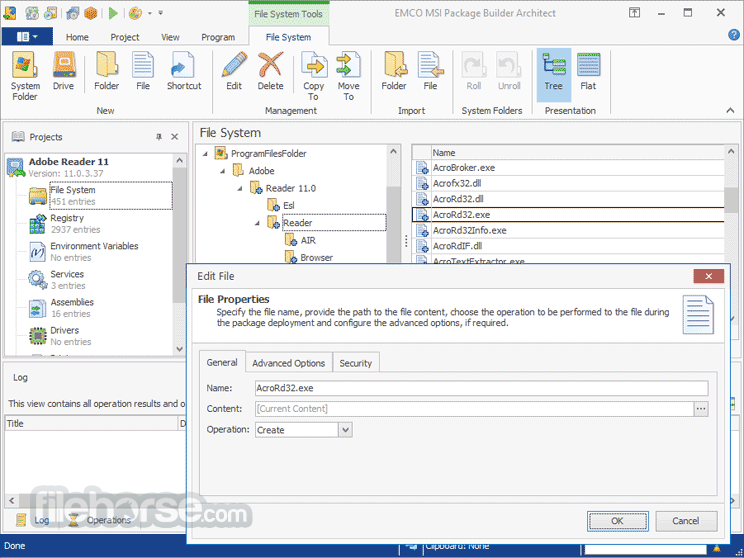Collapse the ProgramFilesFolder tree node

[205, 154]
